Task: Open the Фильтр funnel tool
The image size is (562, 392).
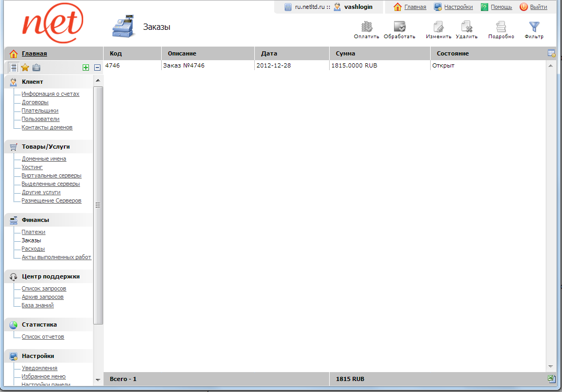Action: click(x=534, y=27)
